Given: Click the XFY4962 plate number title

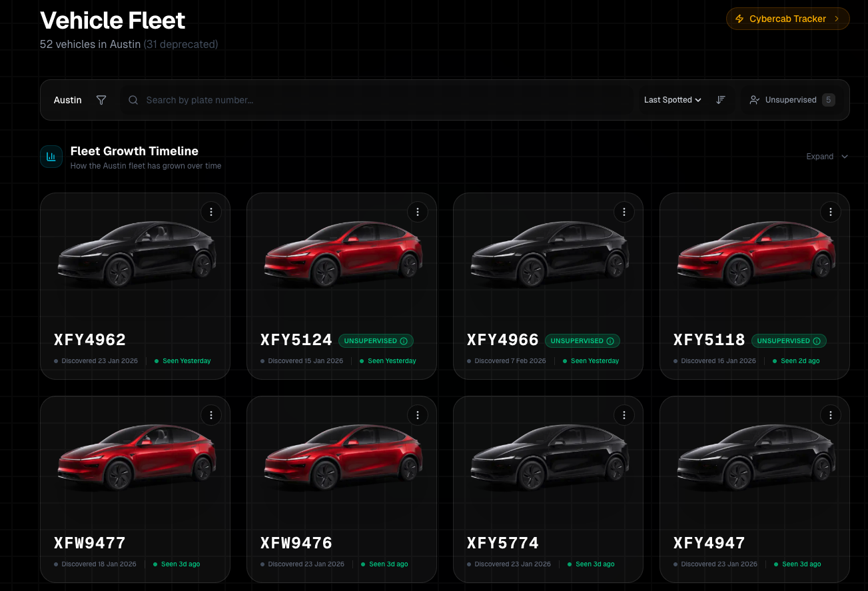Looking at the screenshot, I should pyautogui.click(x=90, y=340).
